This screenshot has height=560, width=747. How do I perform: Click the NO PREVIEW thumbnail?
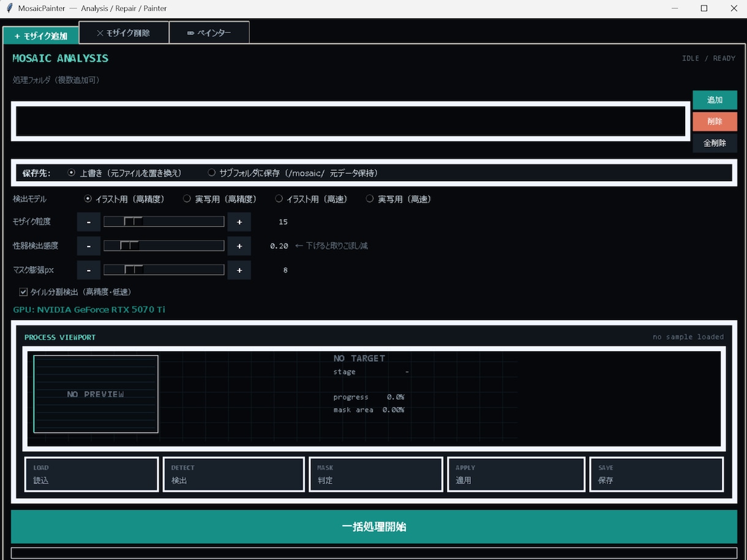point(96,394)
